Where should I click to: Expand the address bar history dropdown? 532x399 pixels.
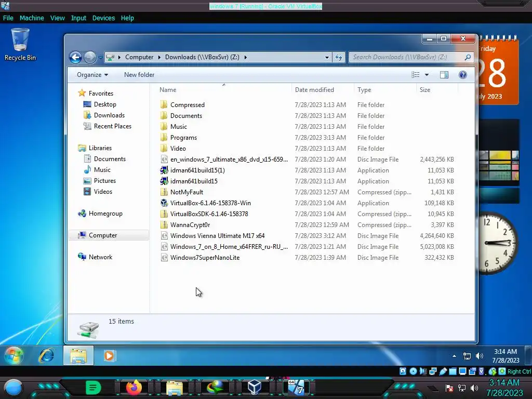pos(327,57)
